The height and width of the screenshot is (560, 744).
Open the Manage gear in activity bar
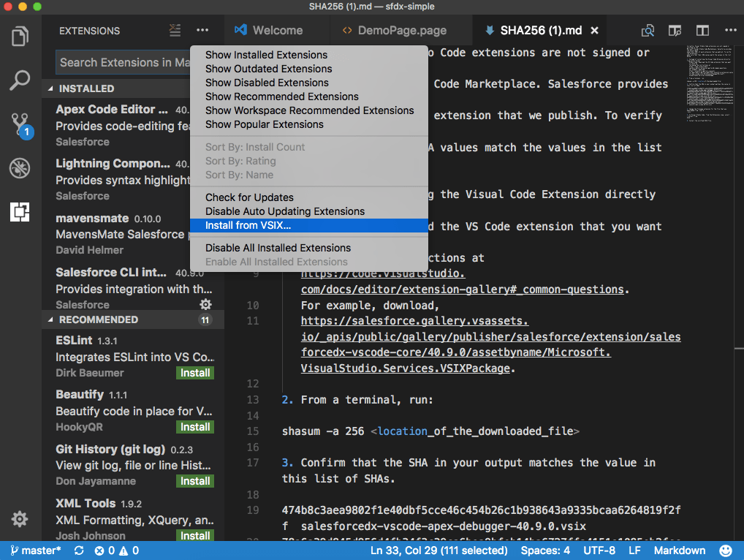(20, 519)
